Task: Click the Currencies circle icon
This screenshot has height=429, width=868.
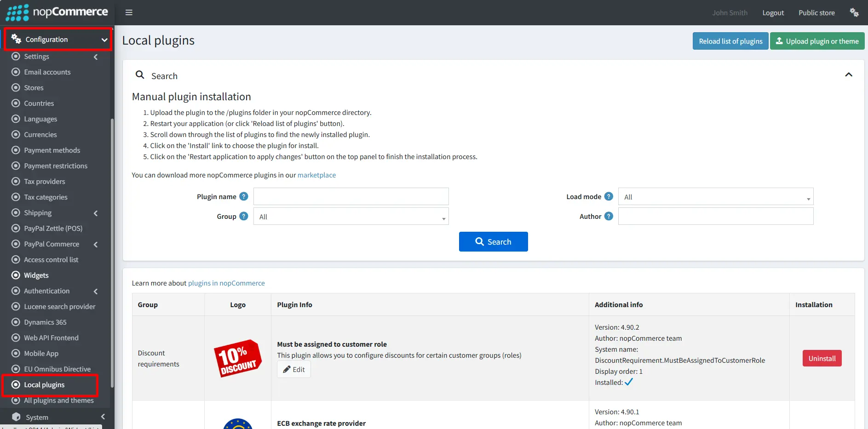Action: coord(16,134)
